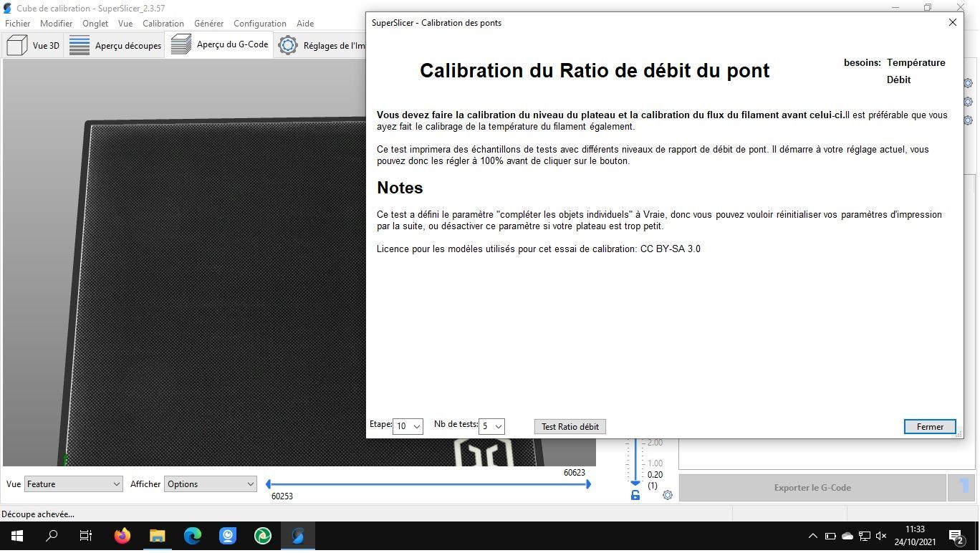Click the stacked sheets G-Code preview icon
This screenshot has height=553, width=980.
pos(181,44)
